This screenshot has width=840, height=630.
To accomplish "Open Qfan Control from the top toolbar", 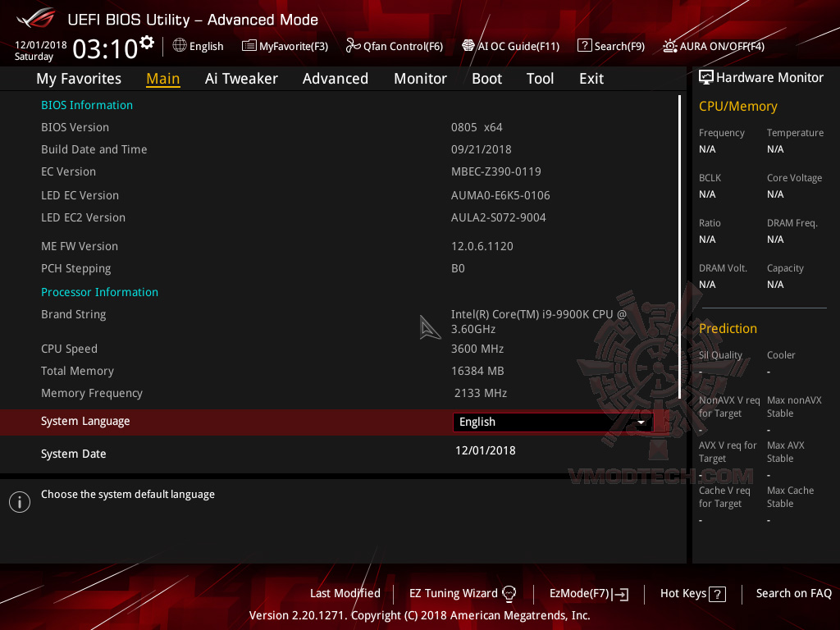I will (394, 46).
